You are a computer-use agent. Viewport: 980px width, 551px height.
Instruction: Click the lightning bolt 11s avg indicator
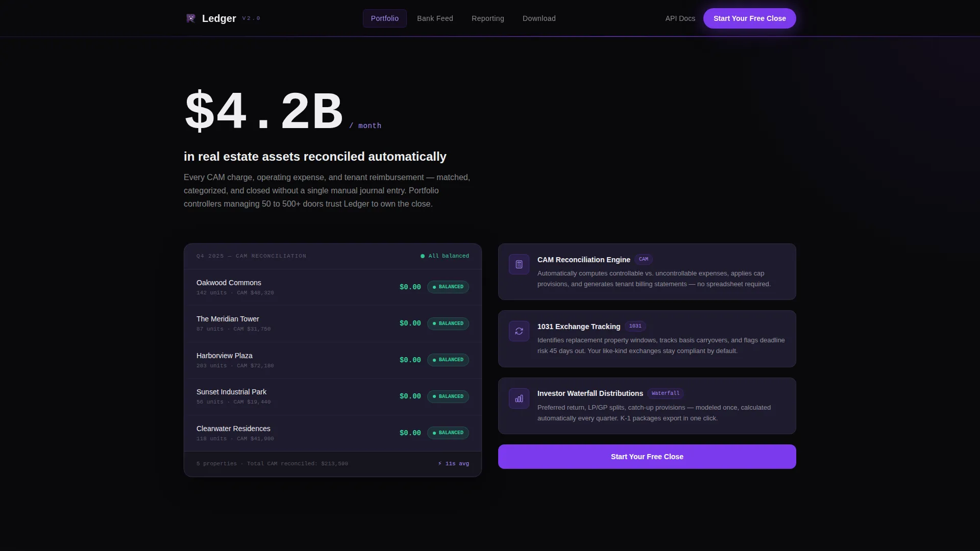tap(453, 464)
